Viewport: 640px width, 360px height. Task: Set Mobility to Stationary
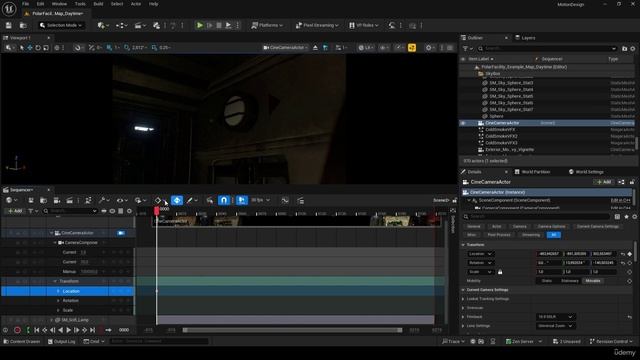click(569, 281)
